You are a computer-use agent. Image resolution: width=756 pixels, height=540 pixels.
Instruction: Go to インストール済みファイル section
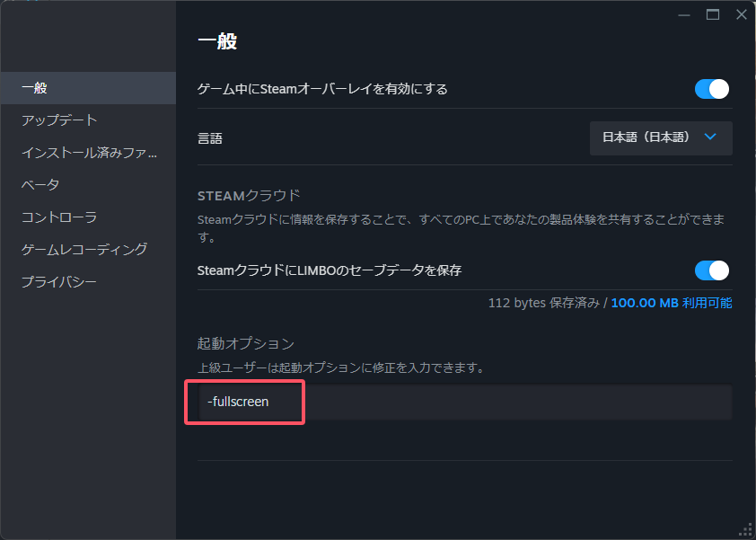pyautogui.click(x=89, y=153)
